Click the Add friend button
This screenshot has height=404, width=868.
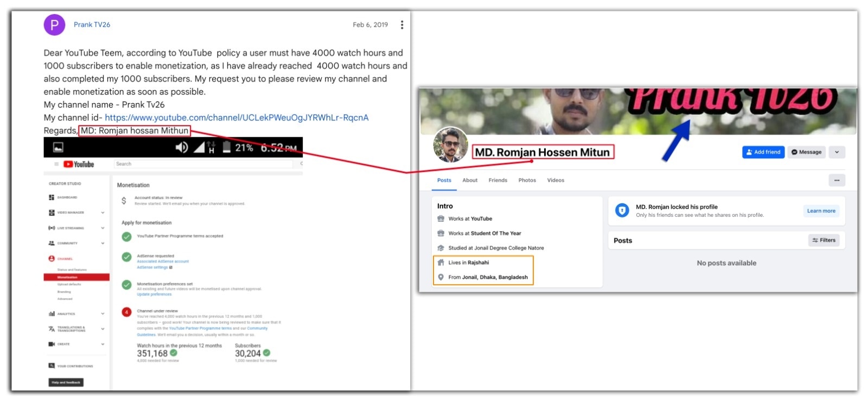(x=763, y=152)
